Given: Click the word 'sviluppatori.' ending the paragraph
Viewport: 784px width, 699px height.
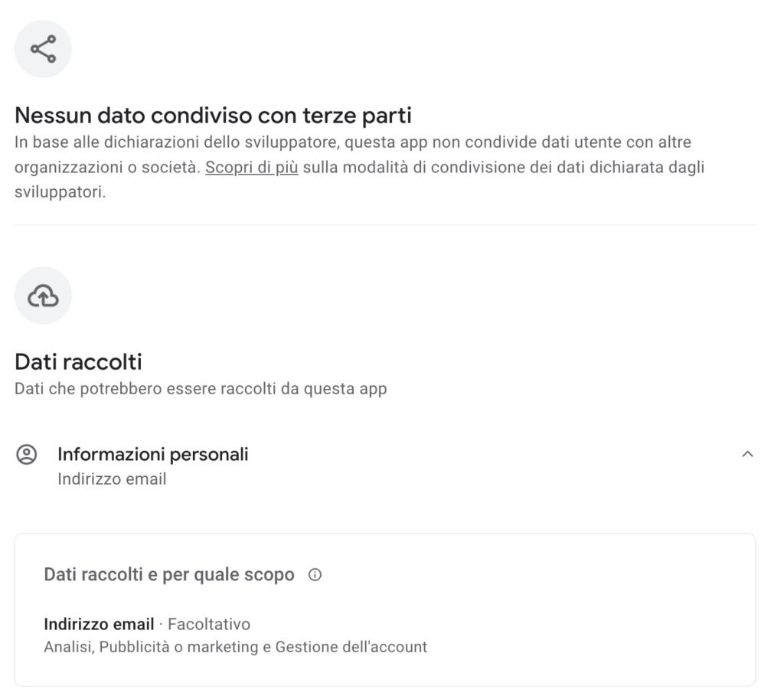Looking at the screenshot, I should click(x=60, y=191).
